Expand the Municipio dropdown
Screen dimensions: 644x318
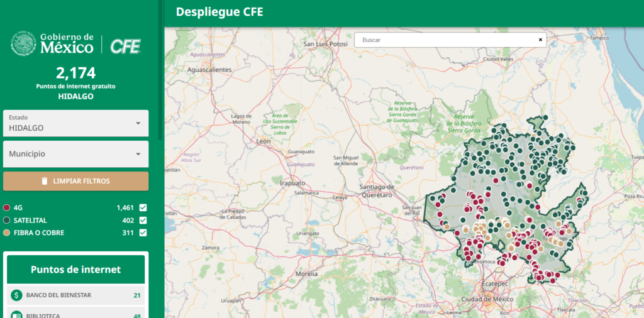(75, 154)
